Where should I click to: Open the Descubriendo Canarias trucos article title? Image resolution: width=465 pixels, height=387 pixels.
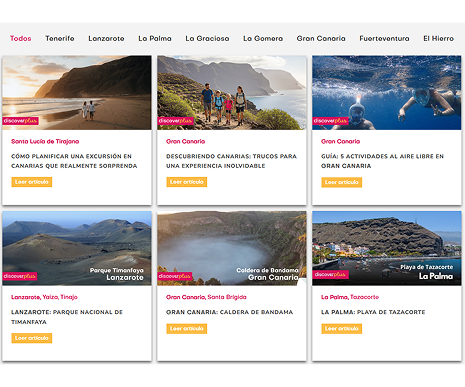coord(231,161)
